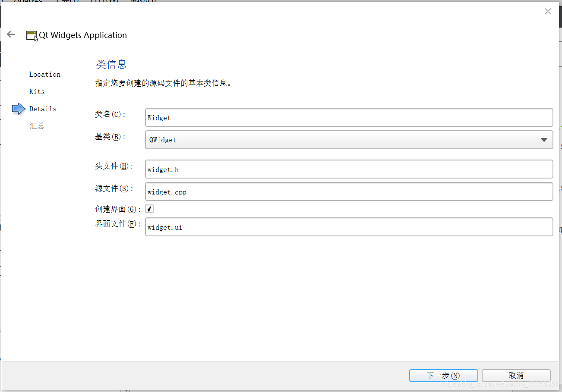
Task: Select the 汇总 step in the sidebar
Action: [37, 126]
